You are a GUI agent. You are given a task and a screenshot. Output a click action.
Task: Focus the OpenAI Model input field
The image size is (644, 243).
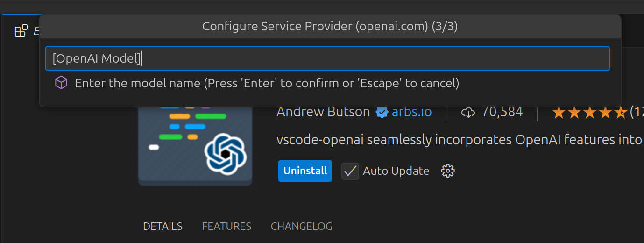(327, 58)
